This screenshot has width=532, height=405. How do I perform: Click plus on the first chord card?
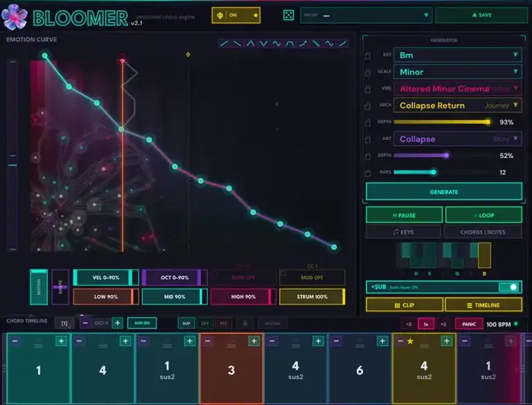click(x=61, y=341)
